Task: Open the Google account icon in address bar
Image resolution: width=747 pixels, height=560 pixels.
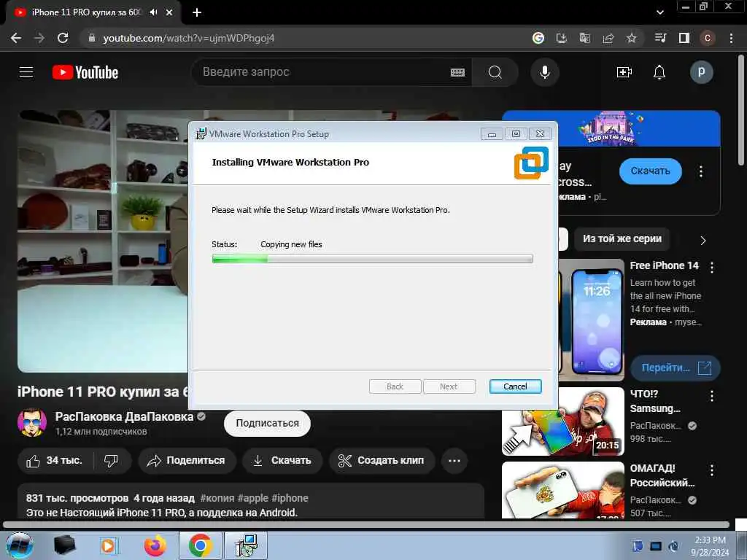Action: click(538, 38)
